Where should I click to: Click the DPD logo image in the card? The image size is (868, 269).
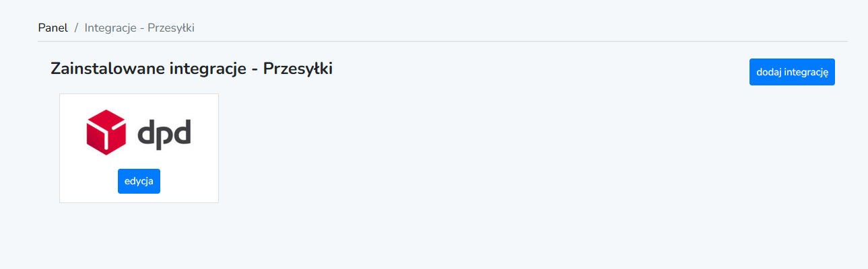139,132
